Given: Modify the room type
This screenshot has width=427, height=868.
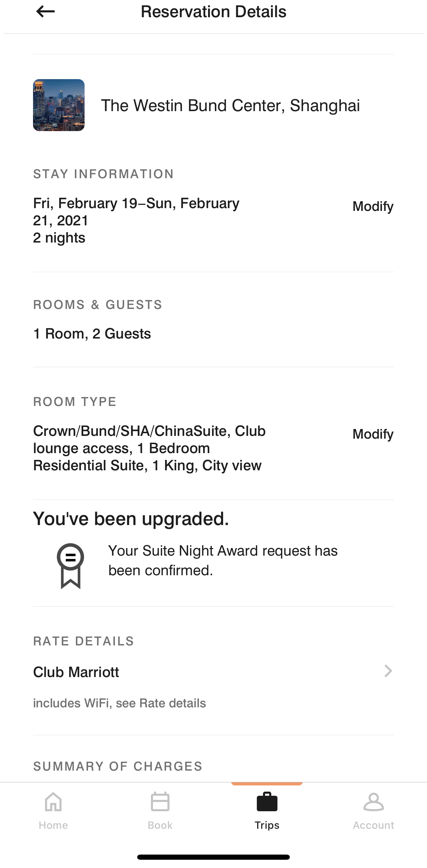Looking at the screenshot, I should point(373,434).
